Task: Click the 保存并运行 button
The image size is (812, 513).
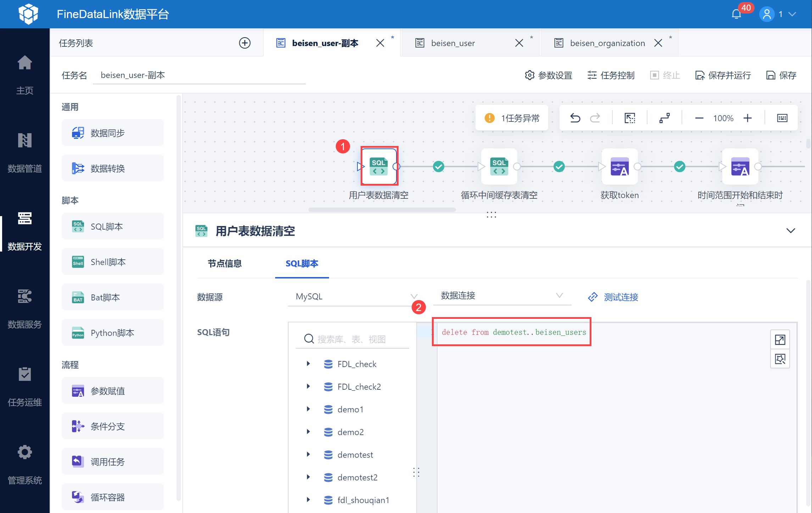Action: tap(723, 75)
